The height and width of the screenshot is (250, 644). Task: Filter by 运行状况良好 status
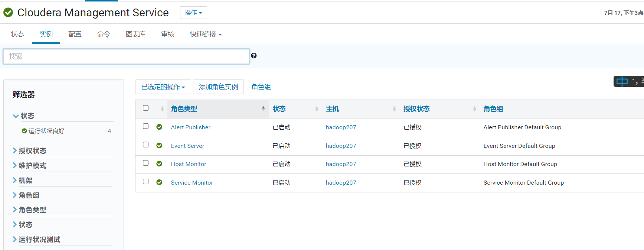[x=46, y=131]
